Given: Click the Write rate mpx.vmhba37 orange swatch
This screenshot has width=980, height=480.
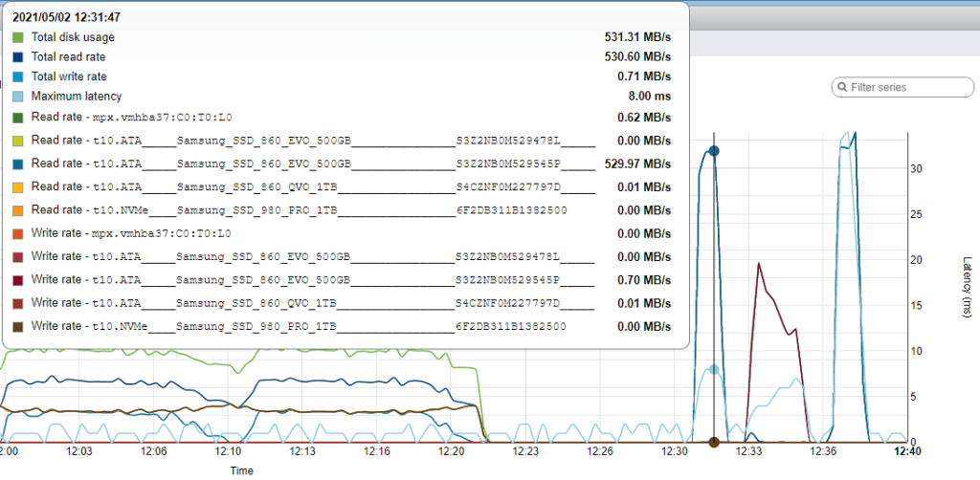Looking at the screenshot, I should (x=18, y=233).
